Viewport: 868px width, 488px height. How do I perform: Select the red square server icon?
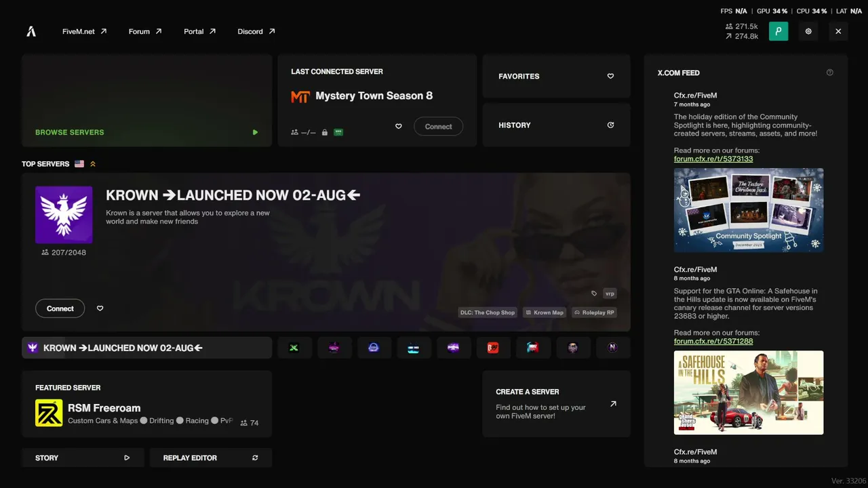pyautogui.click(x=493, y=348)
